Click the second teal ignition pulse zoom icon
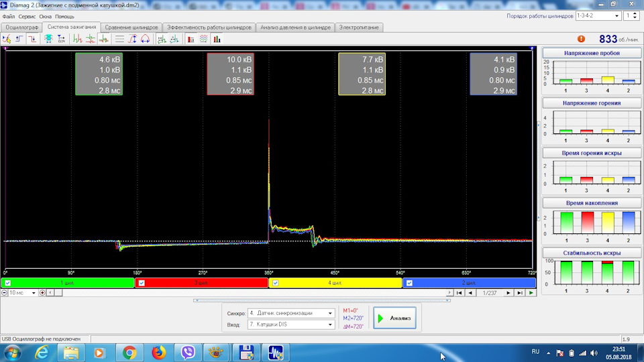 pos(174,39)
